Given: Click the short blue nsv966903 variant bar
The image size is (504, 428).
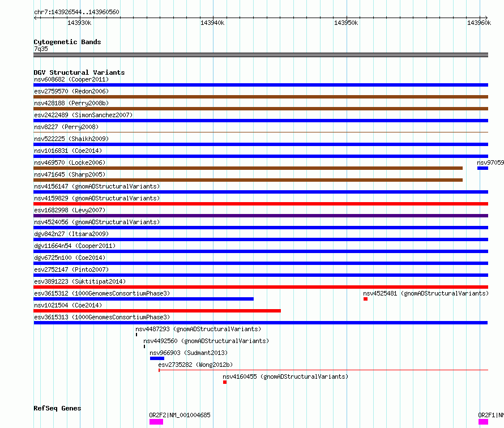Looking at the screenshot, I should (x=157, y=358).
